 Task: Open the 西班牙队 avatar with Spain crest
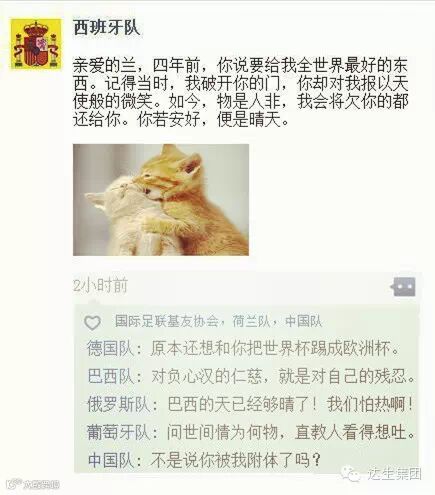36,44
